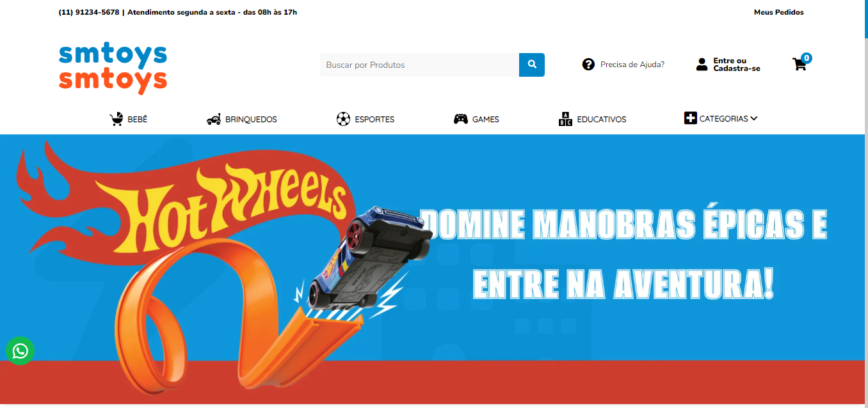
Task: Click the ABC blocks Educativos icon
Action: (565, 119)
